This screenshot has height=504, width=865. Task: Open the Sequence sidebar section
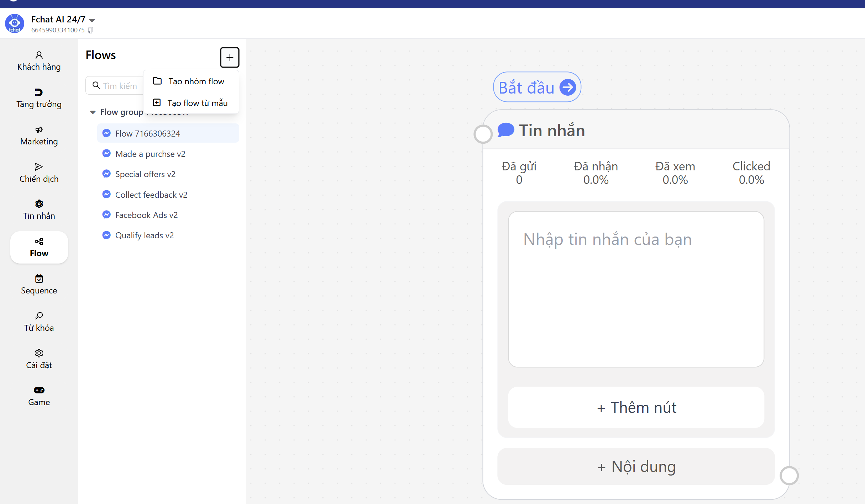[39, 285]
